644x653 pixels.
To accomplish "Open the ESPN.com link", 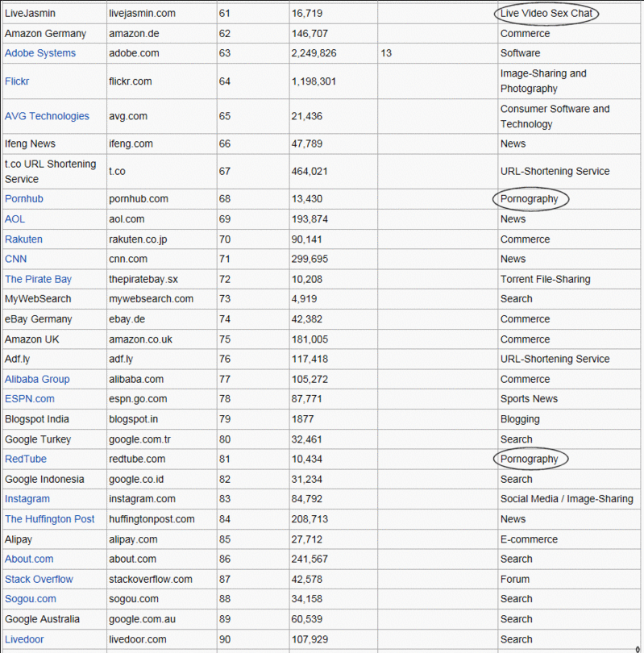I will tap(30, 399).
